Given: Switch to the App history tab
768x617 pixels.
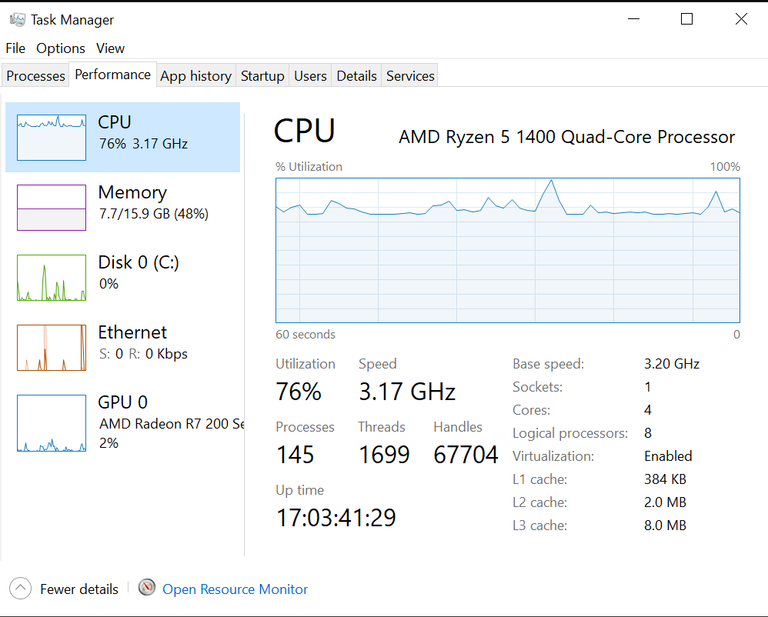Looking at the screenshot, I should 196,76.
